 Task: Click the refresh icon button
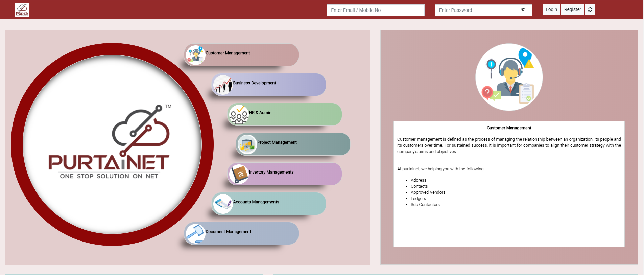(590, 9)
